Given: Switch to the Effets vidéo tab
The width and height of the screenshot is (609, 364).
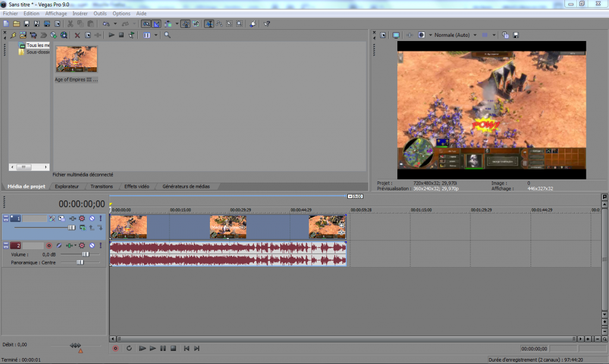Looking at the screenshot, I should [137, 187].
